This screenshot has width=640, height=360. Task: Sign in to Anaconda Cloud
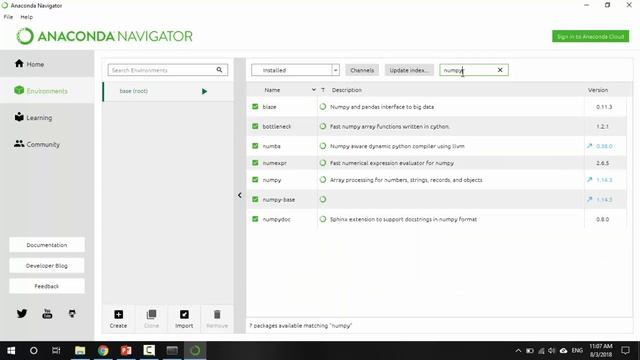(x=590, y=36)
